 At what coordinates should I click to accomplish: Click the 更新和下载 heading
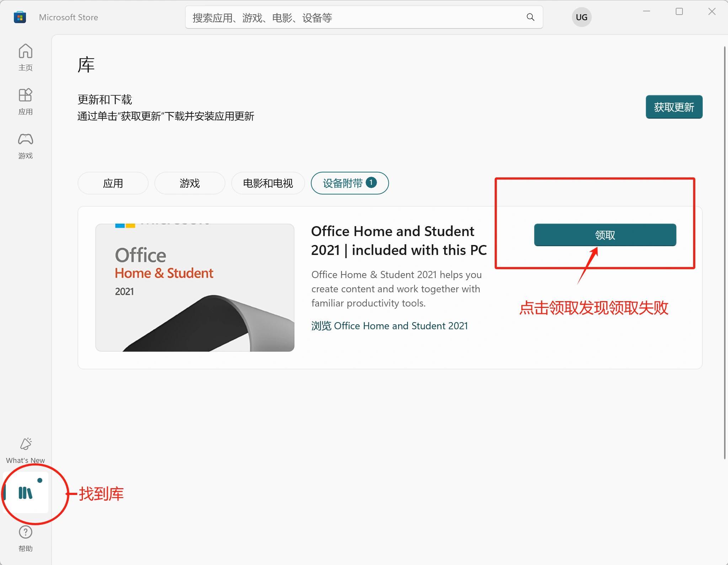click(x=105, y=100)
